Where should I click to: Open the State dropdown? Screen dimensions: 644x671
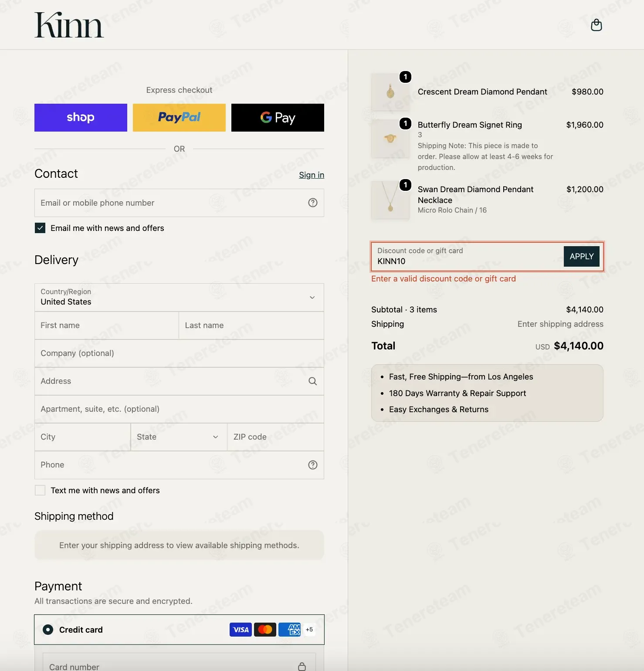click(179, 437)
